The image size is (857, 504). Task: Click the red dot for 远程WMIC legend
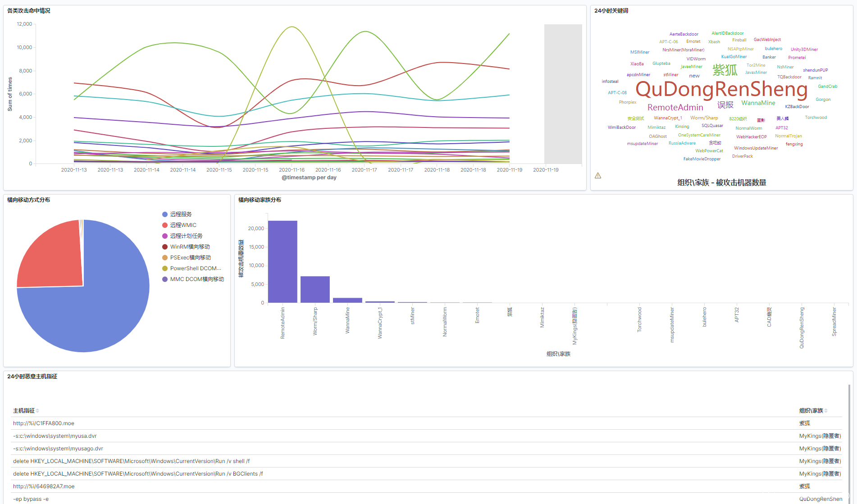tap(165, 225)
